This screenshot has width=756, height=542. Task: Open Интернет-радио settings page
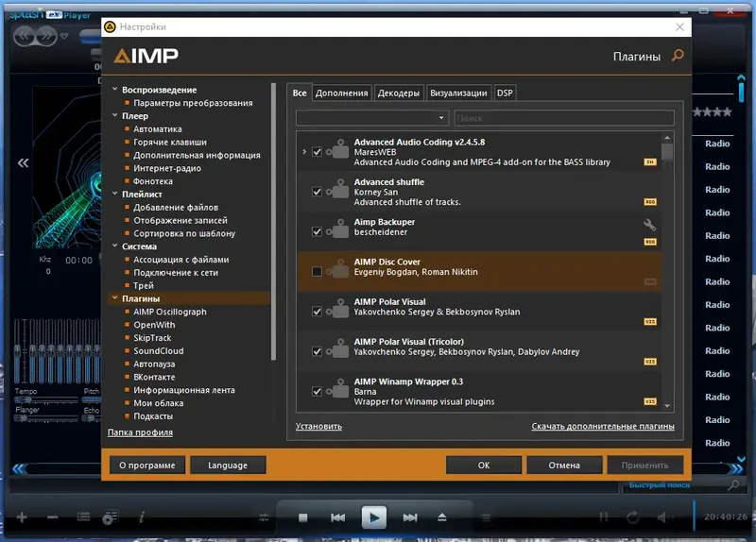tap(167, 168)
